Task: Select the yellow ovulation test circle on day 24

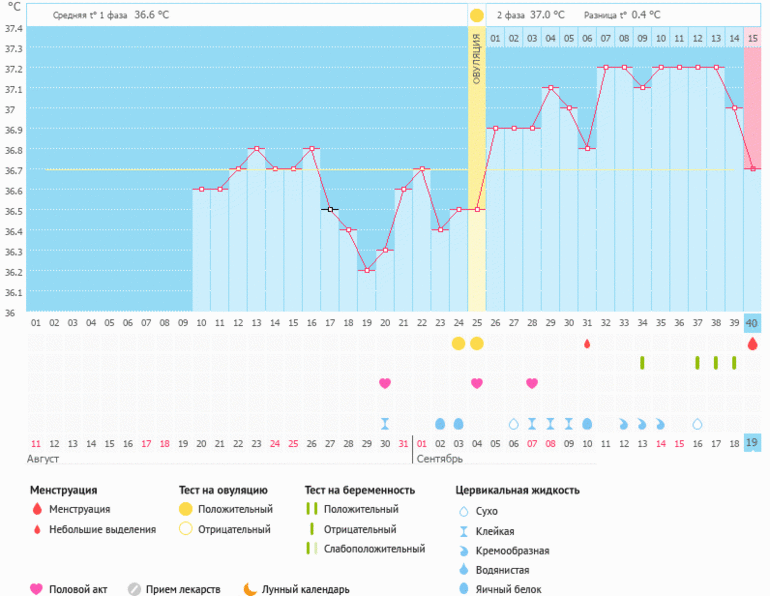Action: pos(458,344)
